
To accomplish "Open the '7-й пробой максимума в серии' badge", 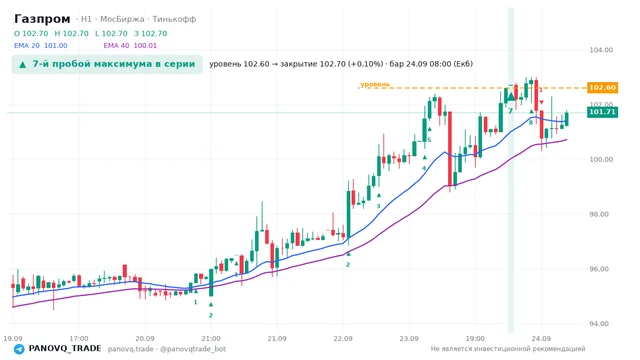I will (x=107, y=64).
